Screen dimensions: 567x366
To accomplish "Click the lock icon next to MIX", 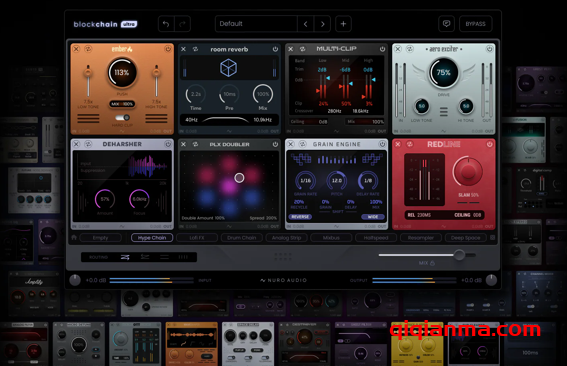I will 432,263.
